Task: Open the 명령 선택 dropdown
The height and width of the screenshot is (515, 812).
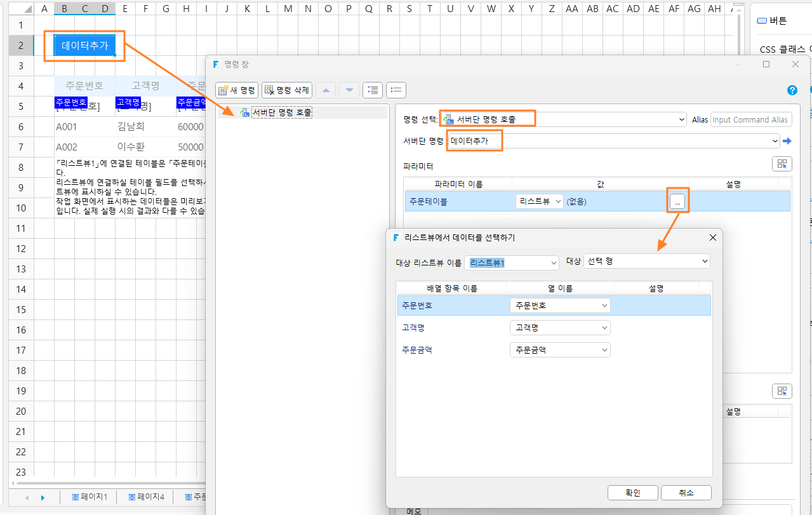Action: point(564,119)
